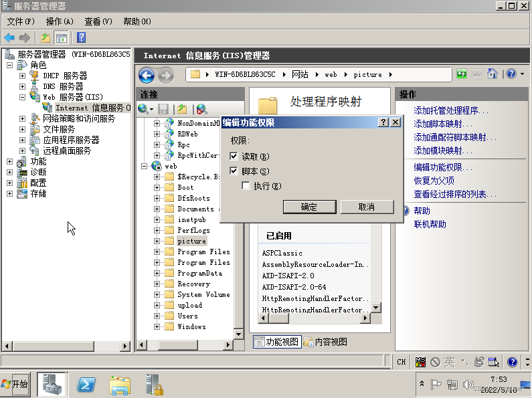This screenshot has height=398, width=532.
Task: Click the dialog question mark help button
Action: click(383, 122)
